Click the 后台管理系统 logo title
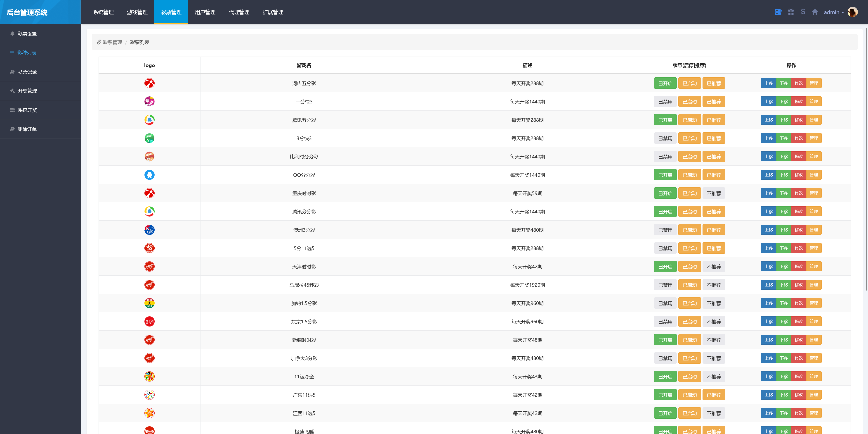This screenshot has width=868, height=434. pyautogui.click(x=27, y=12)
